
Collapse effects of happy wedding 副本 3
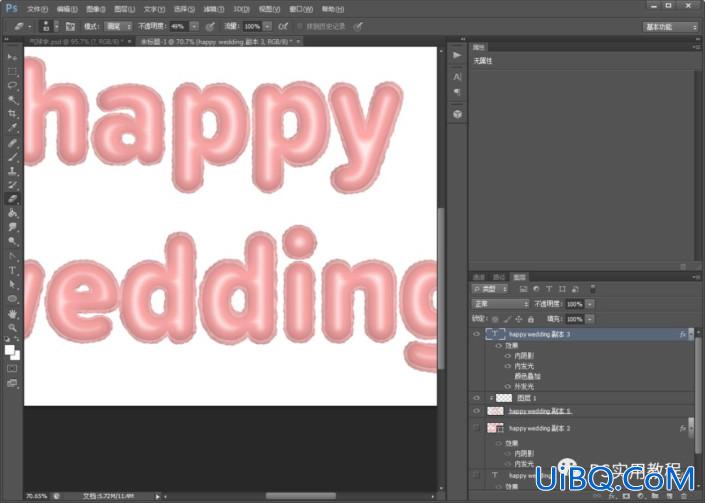point(691,334)
